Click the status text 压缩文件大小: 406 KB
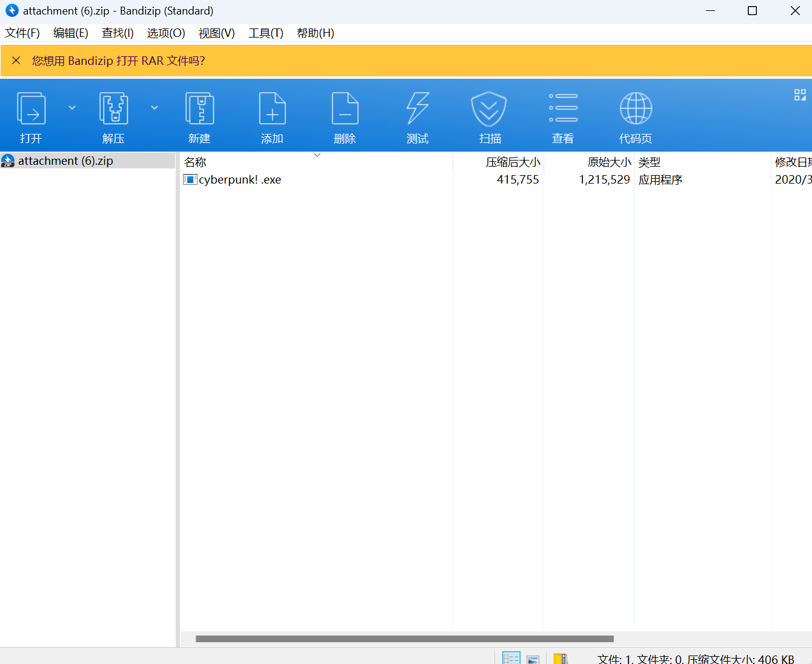This screenshot has height=664, width=812. [740, 659]
